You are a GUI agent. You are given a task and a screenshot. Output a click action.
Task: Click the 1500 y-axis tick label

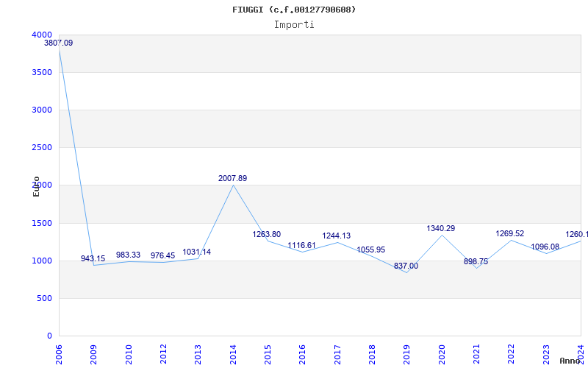(42, 223)
